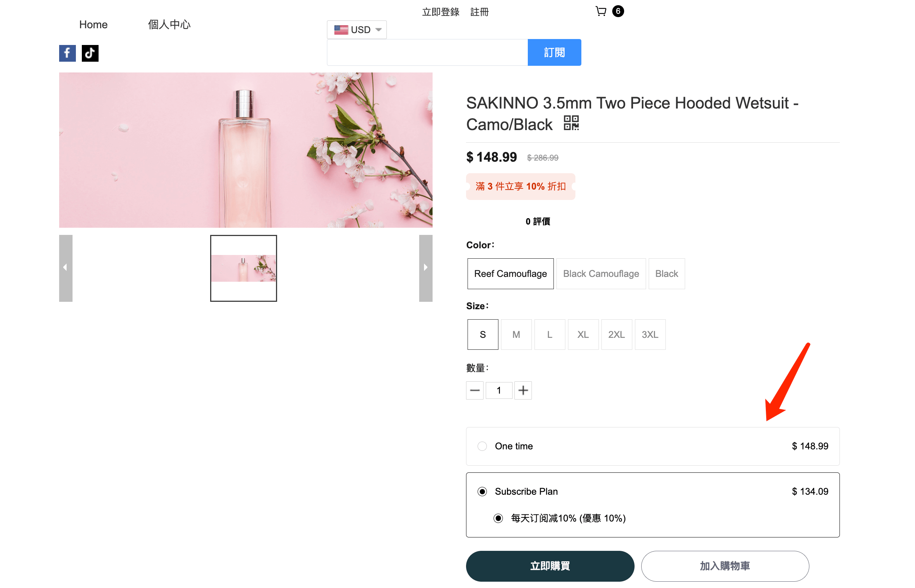
Task: Click previous arrow in image gallery
Action: [66, 268]
